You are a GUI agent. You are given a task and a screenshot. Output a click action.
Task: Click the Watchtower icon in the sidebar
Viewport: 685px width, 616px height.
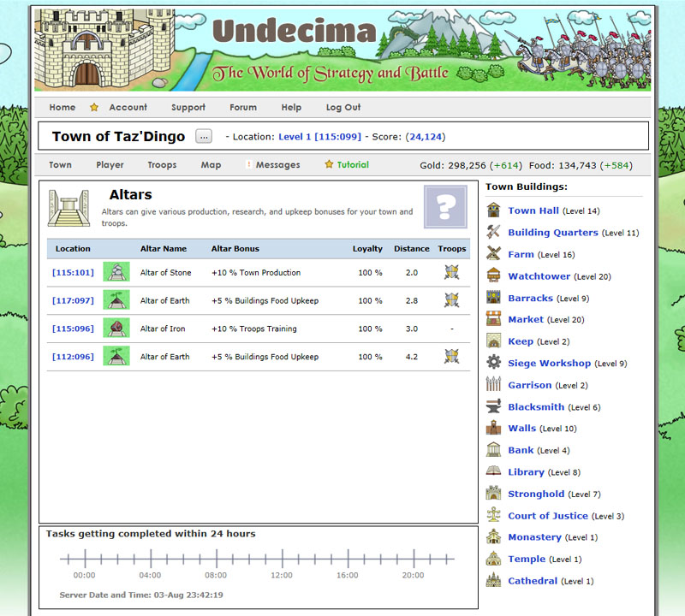pos(493,275)
